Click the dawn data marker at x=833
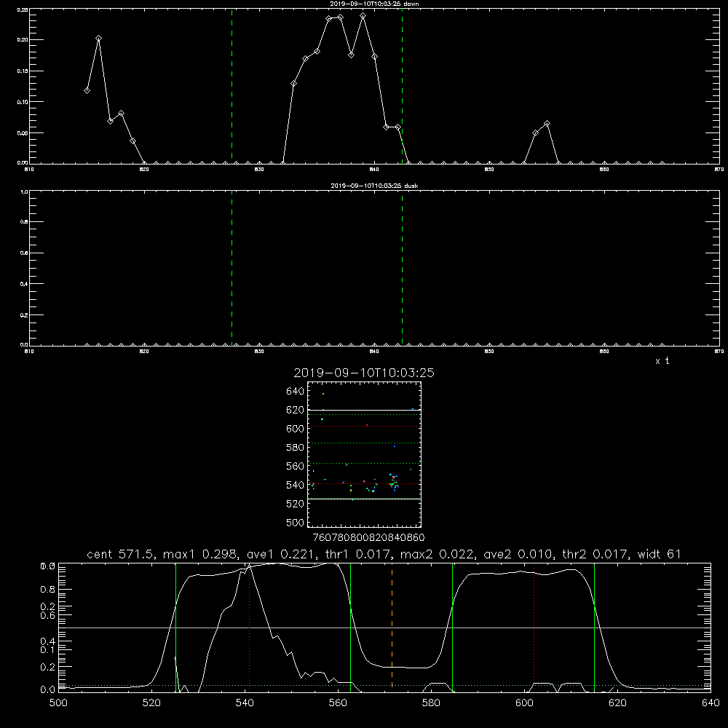 pyautogui.click(x=294, y=84)
